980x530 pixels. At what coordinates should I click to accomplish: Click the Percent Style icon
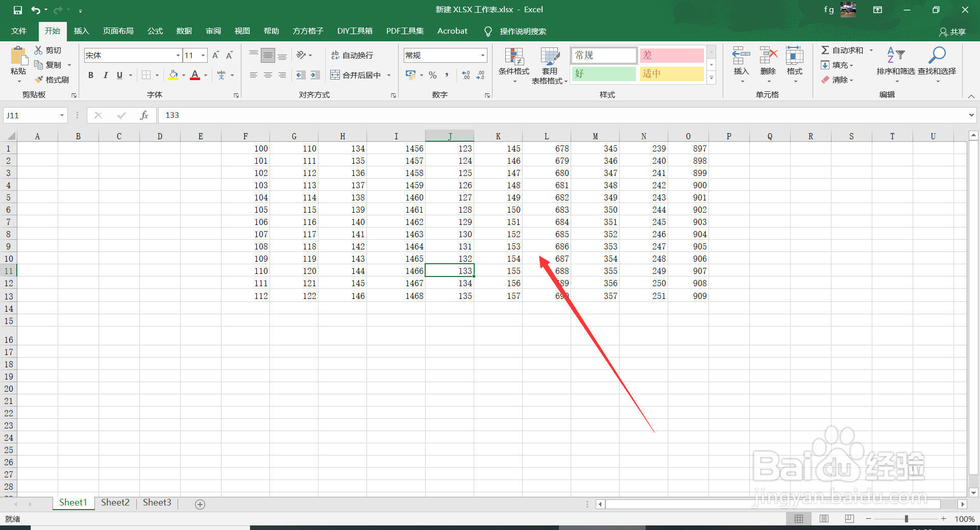point(433,75)
